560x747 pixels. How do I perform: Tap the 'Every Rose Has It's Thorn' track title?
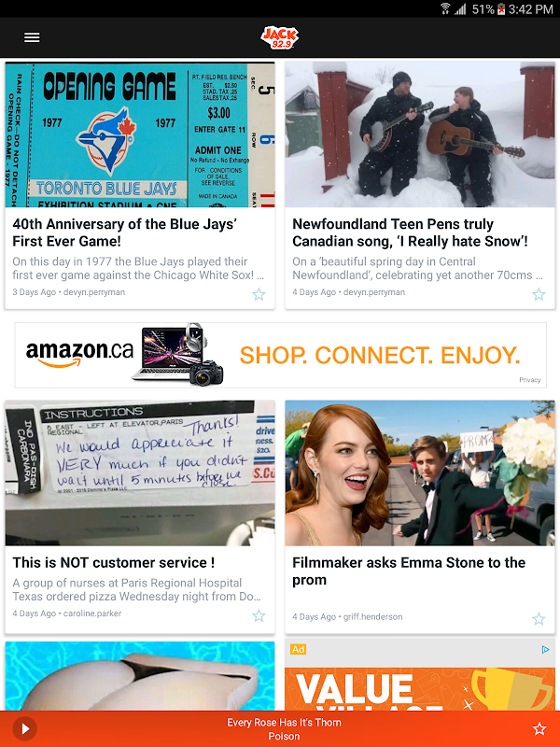284,722
